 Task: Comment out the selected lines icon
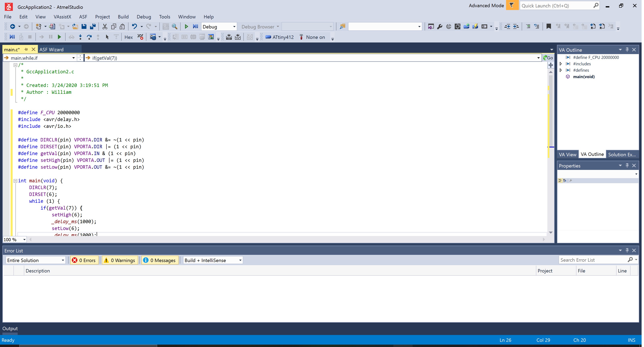[528, 26]
